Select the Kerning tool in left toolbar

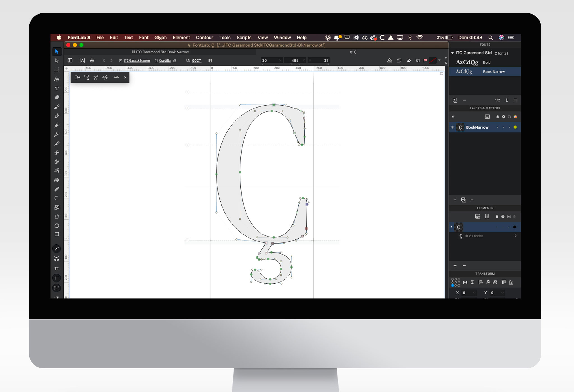point(57,79)
